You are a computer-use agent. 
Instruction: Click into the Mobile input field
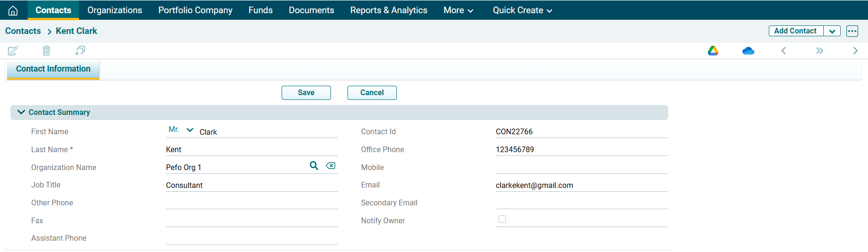(x=581, y=167)
